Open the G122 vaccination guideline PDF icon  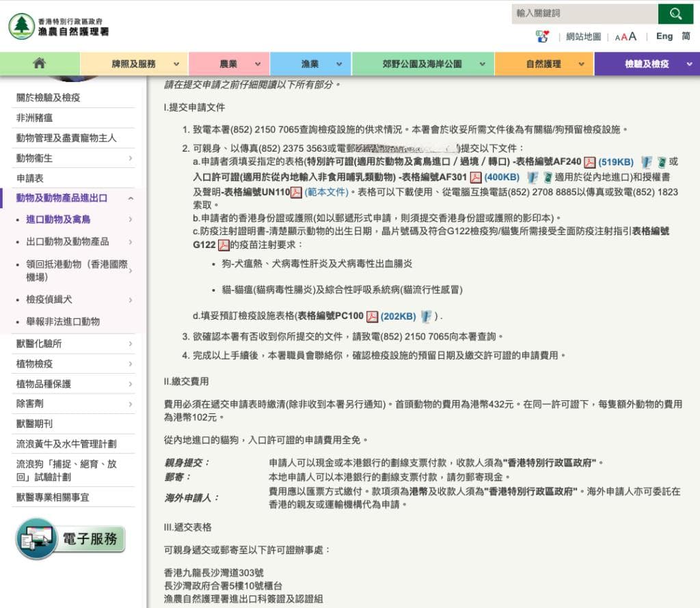[224, 245]
